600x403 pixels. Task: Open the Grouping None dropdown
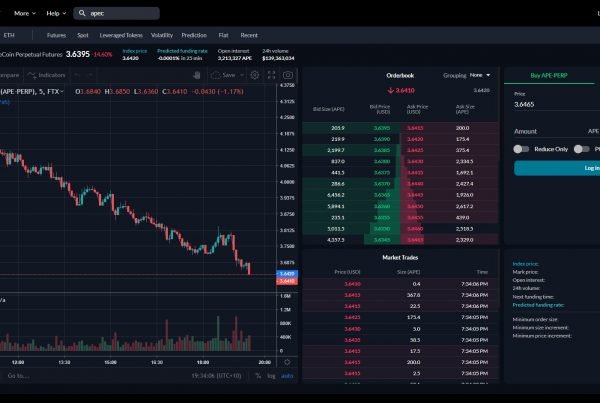point(480,75)
